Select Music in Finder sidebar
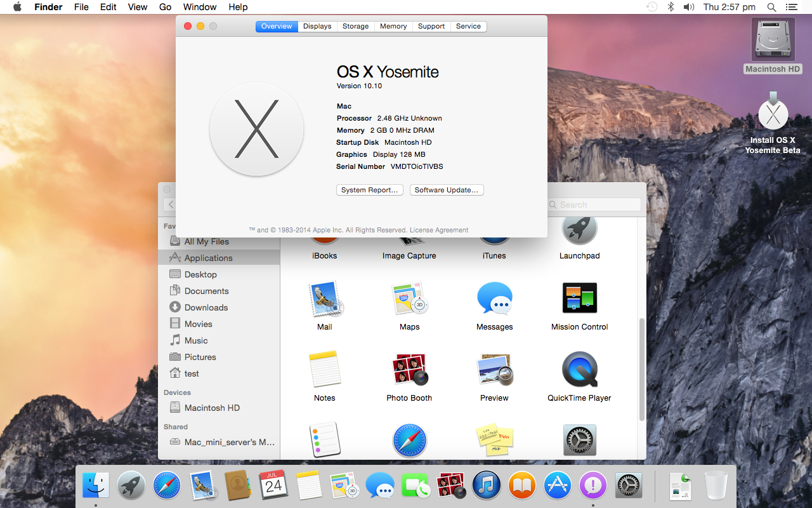 pos(219,340)
